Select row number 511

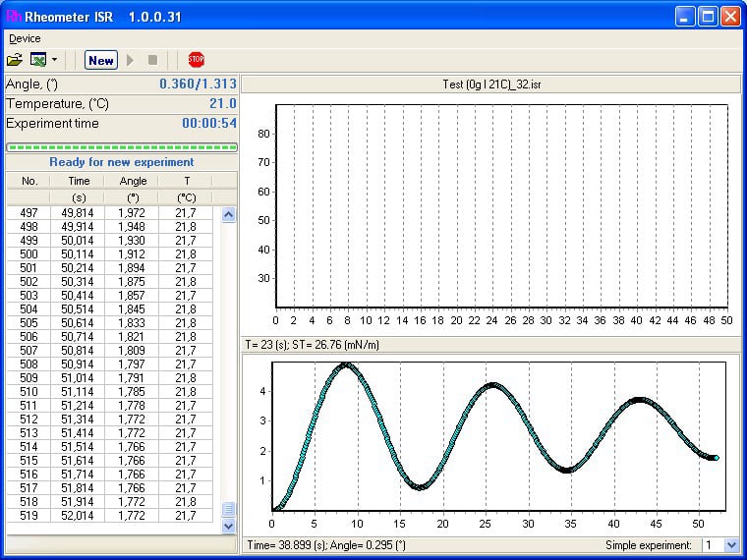(x=29, y=406)
